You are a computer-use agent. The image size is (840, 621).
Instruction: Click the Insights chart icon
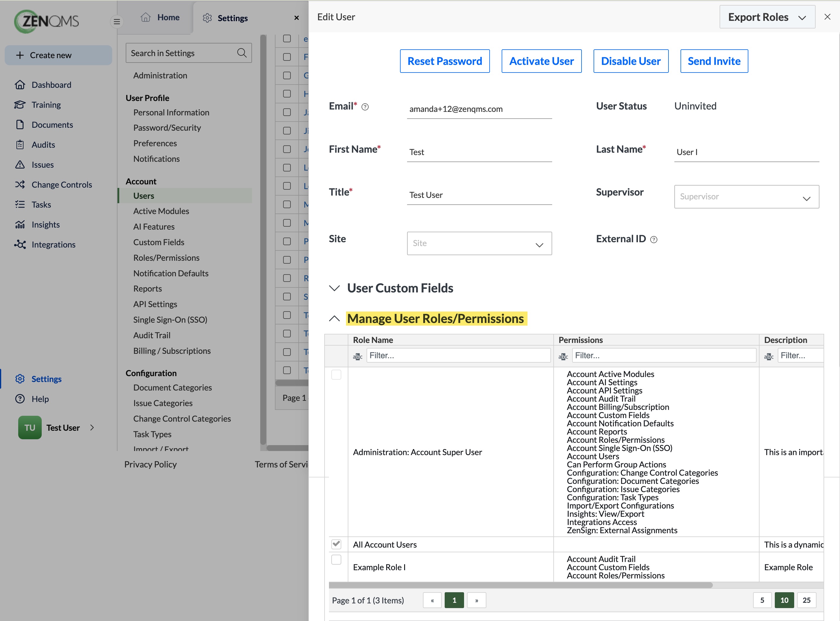(20, 224)
